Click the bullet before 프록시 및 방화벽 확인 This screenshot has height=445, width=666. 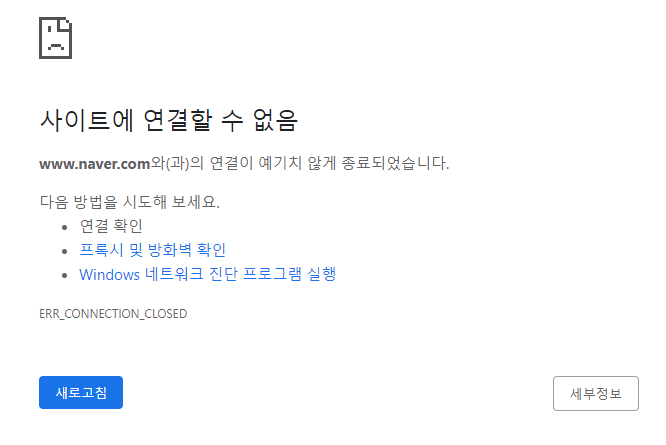click(x=65, y=251)
